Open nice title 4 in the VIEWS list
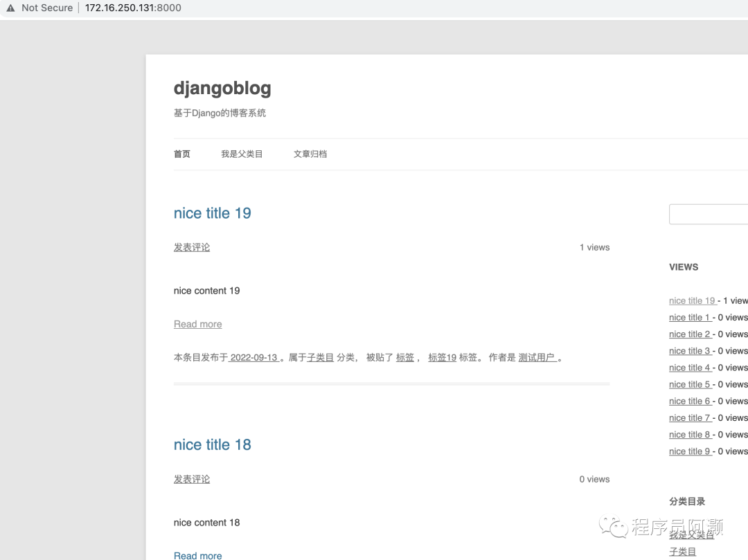Image resolution: width=748 pixels, height=560 pixels. [x=691, y=368]
